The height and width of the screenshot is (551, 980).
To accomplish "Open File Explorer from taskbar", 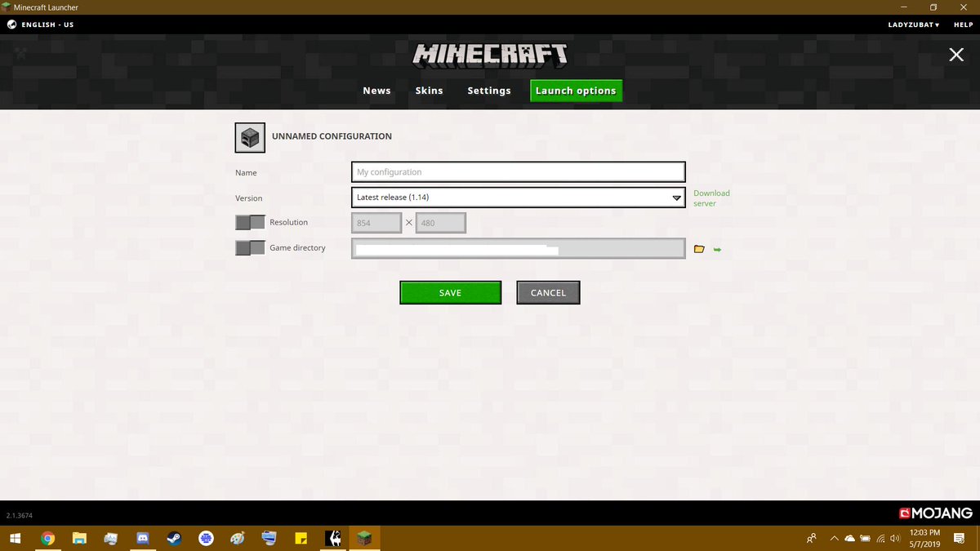I will 79,539.
